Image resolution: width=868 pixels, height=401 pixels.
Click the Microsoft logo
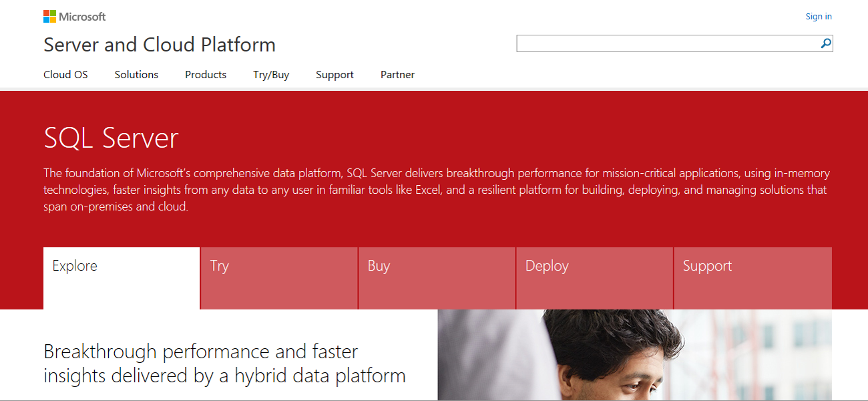click(74, 17)
